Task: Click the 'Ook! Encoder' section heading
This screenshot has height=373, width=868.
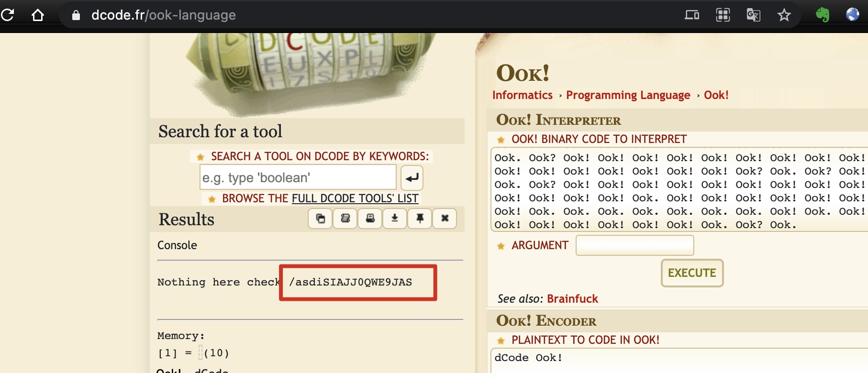Action: tap(546, 320)
